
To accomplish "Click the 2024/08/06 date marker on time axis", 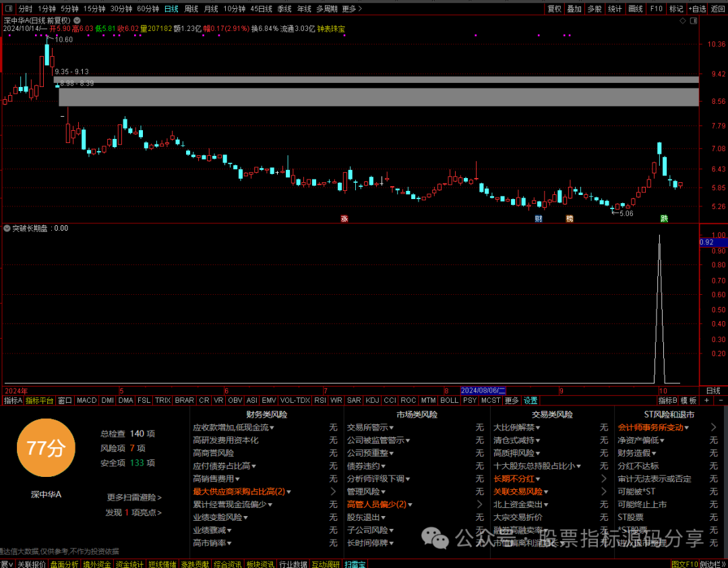I will pyautogui.click(x=483, y=391).
